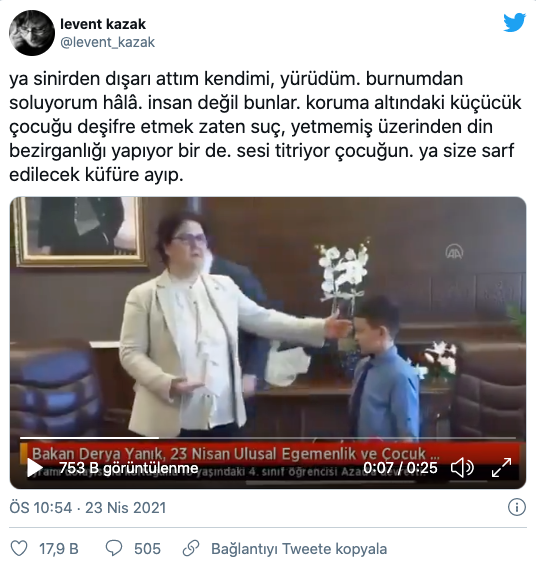Image resolution: width=536 pixels, height=562 pixels.
Task: Play the embedded video
Action: point(34,468)
